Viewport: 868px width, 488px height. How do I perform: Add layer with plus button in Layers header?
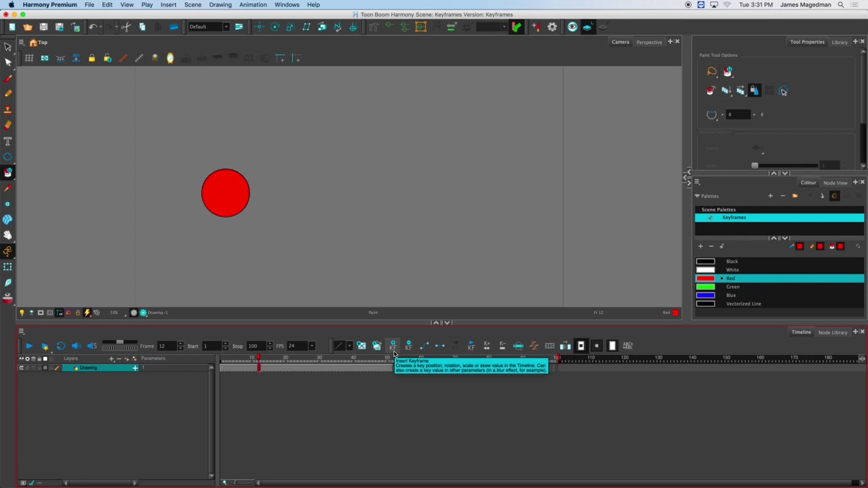point(111,359)
